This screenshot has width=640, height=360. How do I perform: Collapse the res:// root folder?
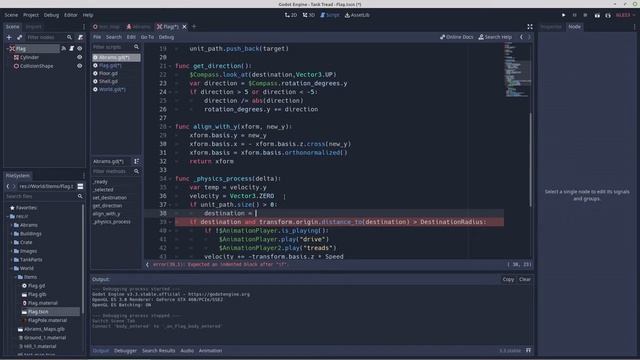click(7, 216)
